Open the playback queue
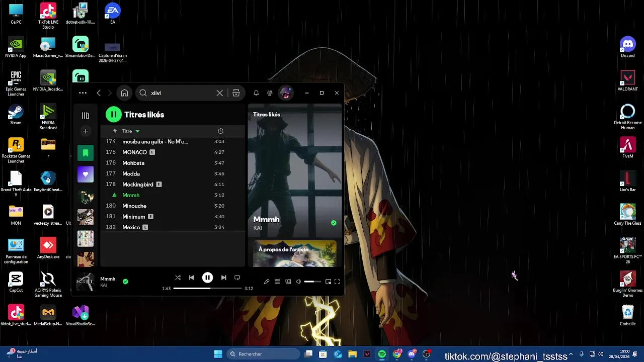Viewport: 644px width, 362px height. pos(277,282)
